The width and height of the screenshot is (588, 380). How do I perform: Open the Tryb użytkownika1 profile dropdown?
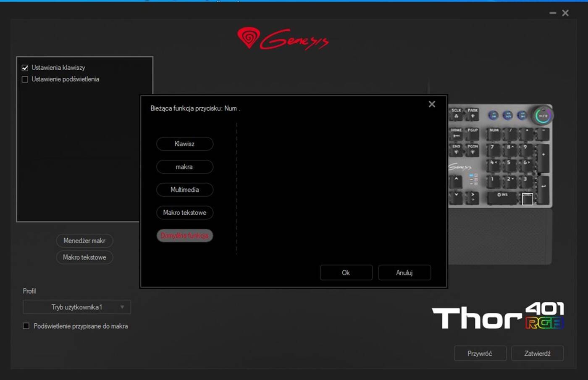point(77,307)
